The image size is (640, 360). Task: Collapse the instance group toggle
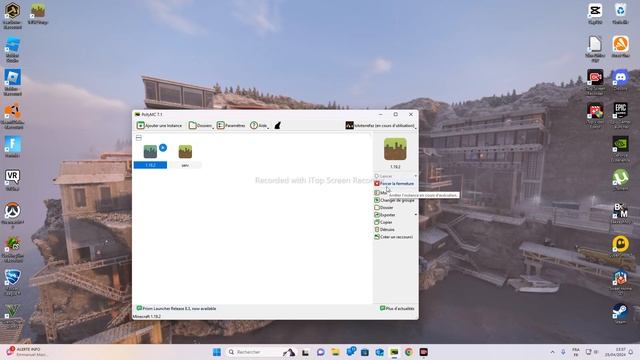[139, 138]
